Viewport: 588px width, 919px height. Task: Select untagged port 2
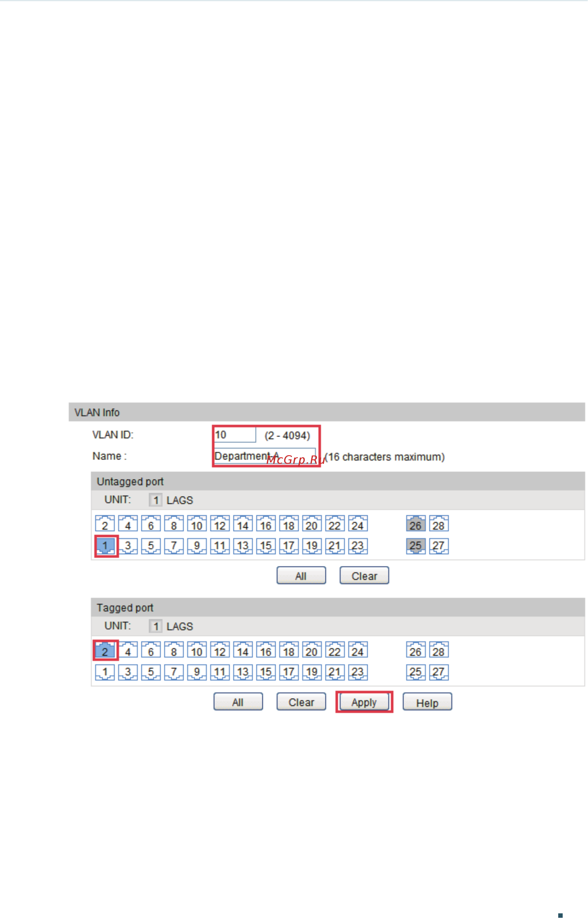(x=105, y=523)
